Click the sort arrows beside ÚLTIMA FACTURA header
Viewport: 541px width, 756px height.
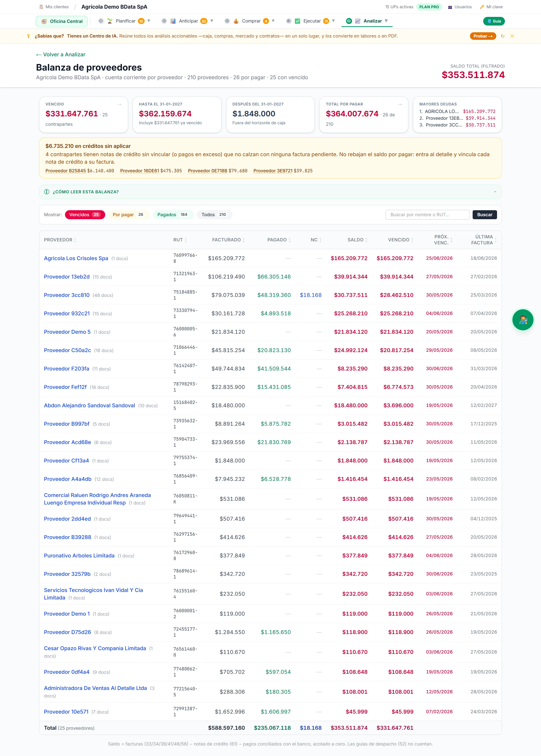coord(496,240)
